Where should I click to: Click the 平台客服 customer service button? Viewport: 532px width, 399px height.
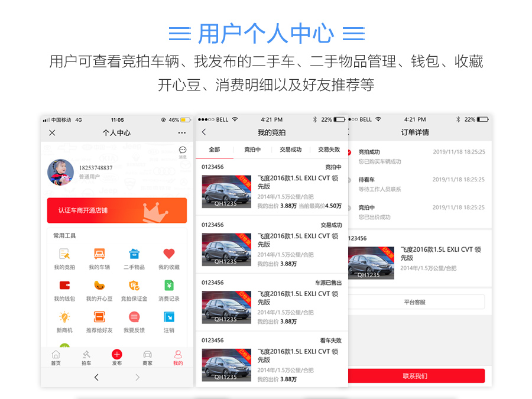[415, 302]
